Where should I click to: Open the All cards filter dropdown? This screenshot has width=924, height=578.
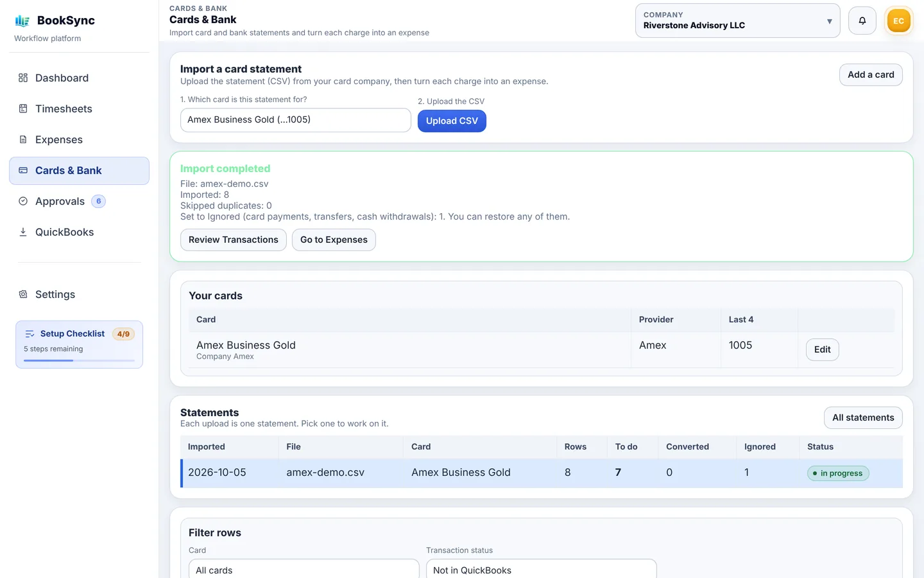click(x=304, y=570)
